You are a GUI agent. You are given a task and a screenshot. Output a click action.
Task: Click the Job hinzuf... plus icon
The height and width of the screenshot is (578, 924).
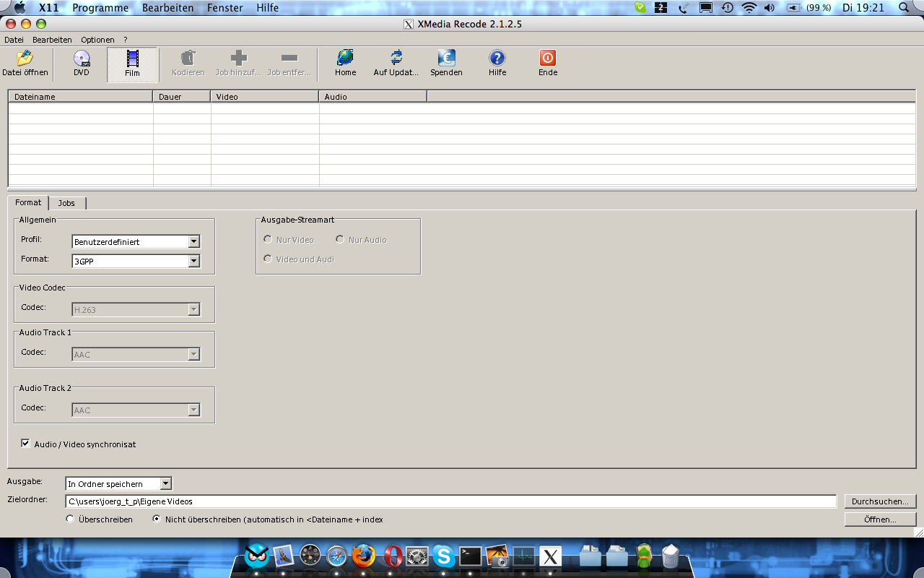click(238, 64)
